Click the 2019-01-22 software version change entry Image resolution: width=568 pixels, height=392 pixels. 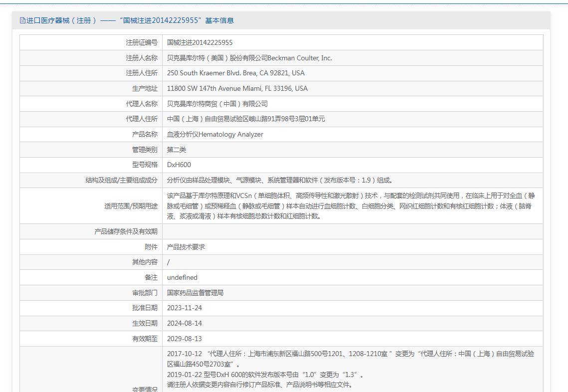pos(265,375)
